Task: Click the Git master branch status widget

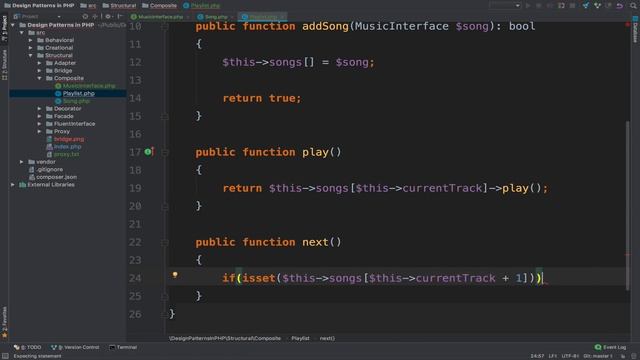Action: click(x=598, y=356)
